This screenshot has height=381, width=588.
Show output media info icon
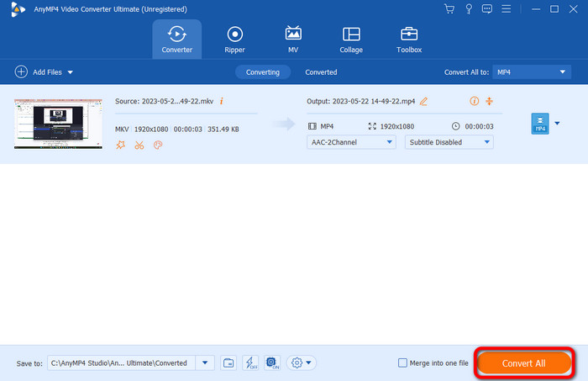474,101
